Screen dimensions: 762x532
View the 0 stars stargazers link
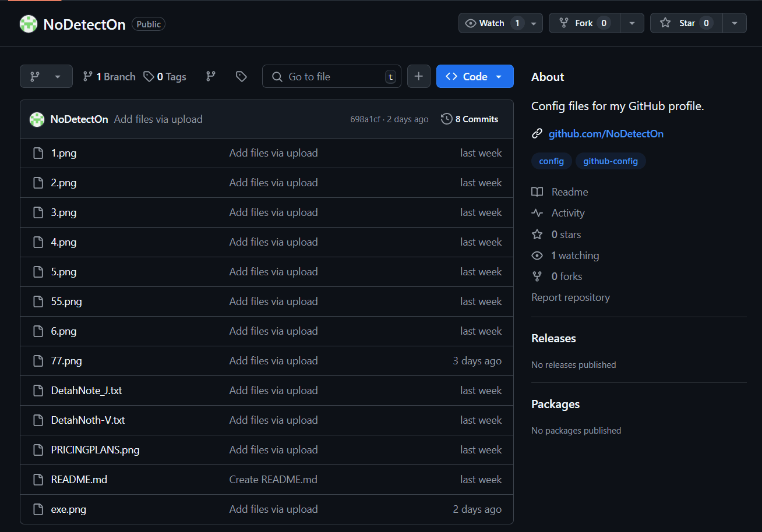tap(566, 235)
